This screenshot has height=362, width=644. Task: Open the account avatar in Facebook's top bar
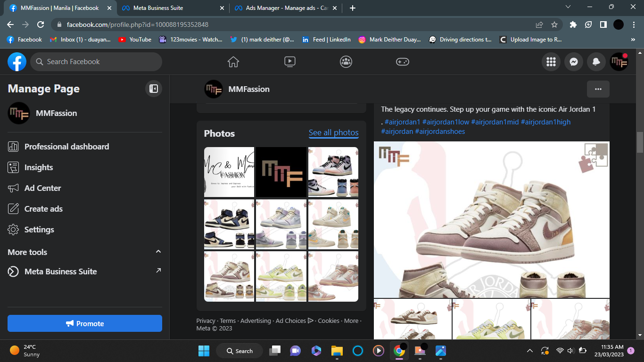619,62
